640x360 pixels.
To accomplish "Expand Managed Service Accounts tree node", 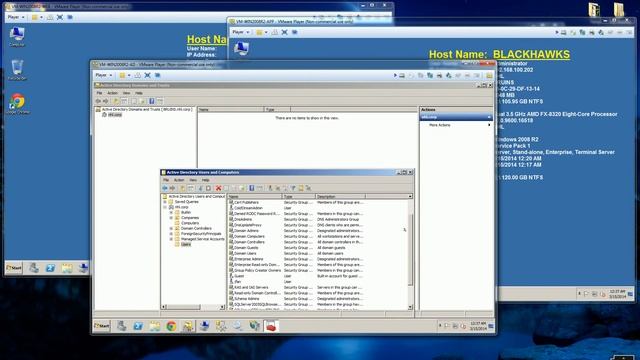I will 171,239.
